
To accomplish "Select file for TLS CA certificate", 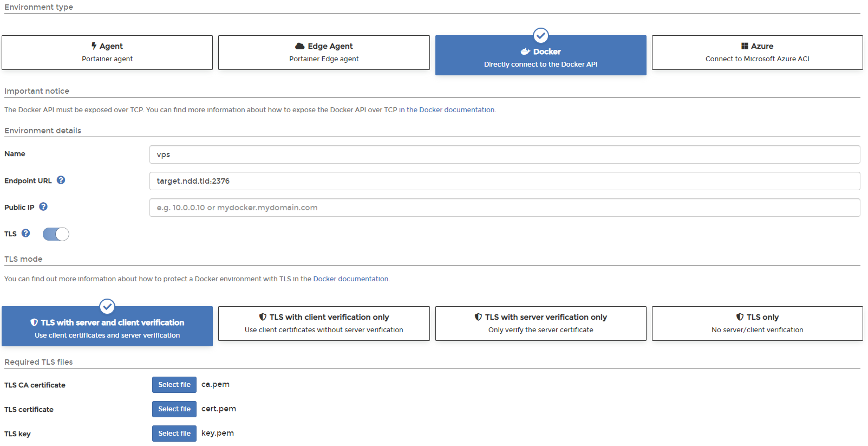I will point(174,385).
